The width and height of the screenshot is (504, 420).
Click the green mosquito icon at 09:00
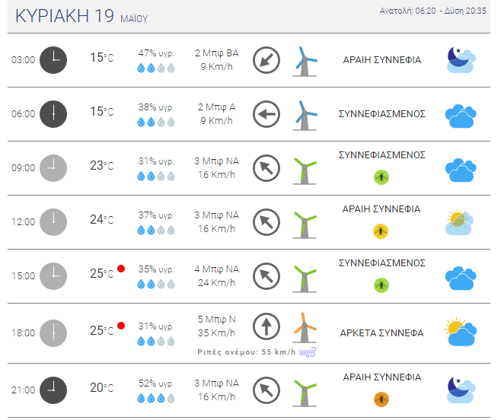pyautogui.click(x=381, y=177)
